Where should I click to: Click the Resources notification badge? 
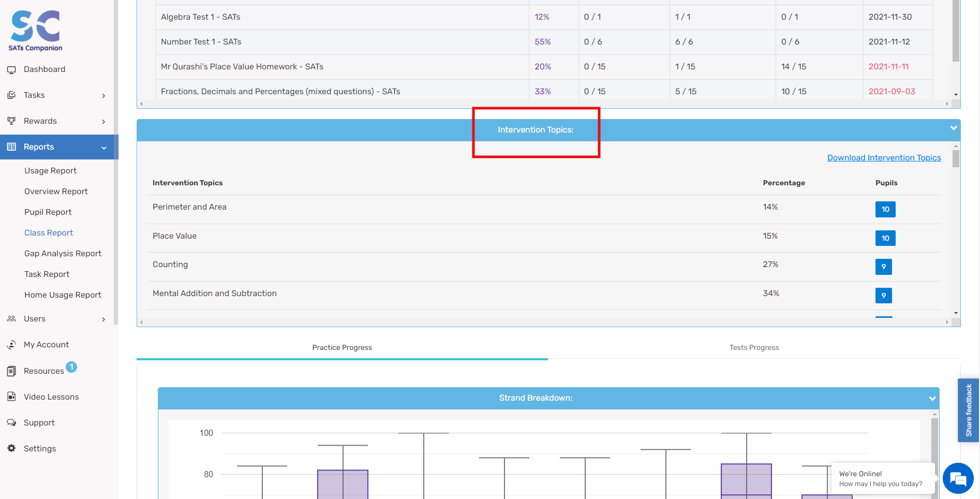[x=71, y=367]
